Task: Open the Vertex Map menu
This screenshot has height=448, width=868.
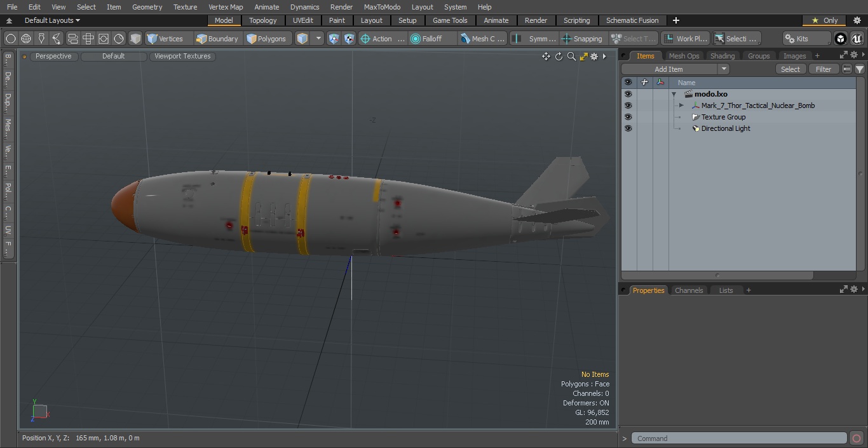Action: [x=226, y=7]
